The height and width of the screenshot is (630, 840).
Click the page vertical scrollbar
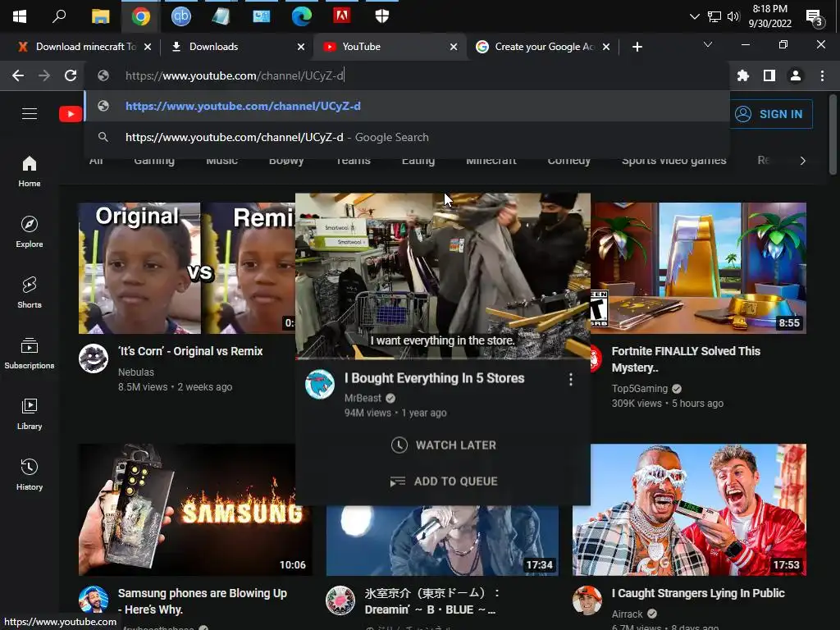tap(833, 135)
